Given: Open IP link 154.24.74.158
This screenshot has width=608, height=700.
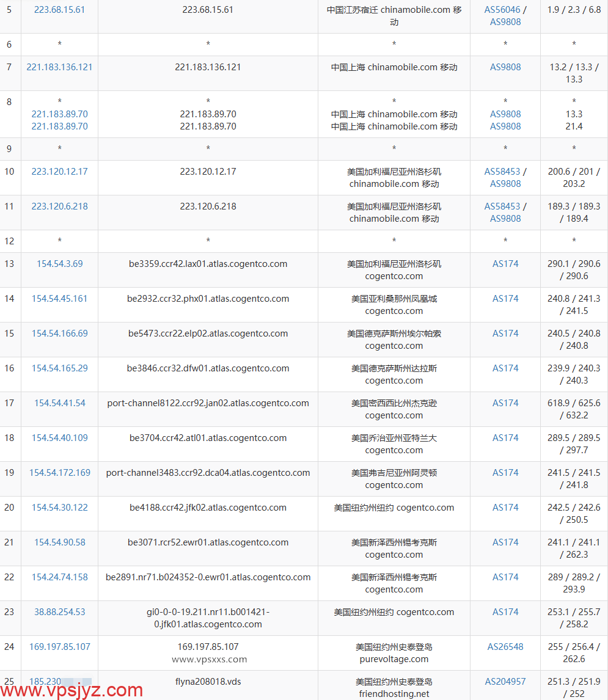Looking at the screenshot, I should [59, 577].
